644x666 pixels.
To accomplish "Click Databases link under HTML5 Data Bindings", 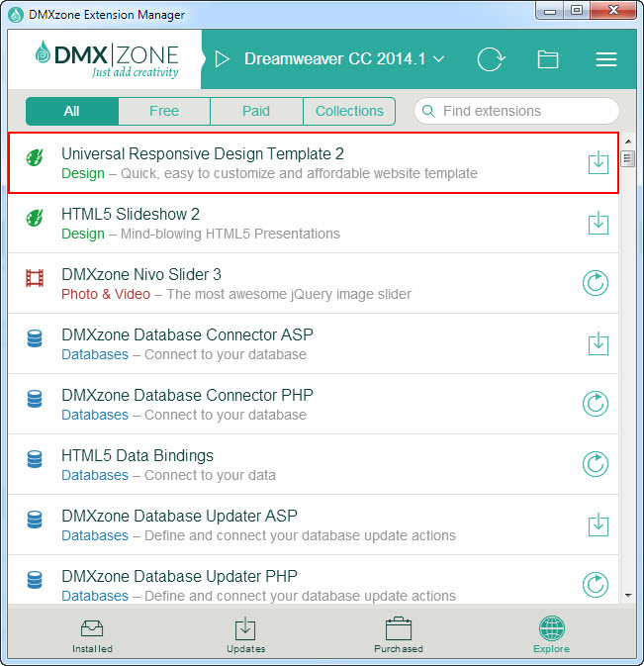I will coord(95,475).
